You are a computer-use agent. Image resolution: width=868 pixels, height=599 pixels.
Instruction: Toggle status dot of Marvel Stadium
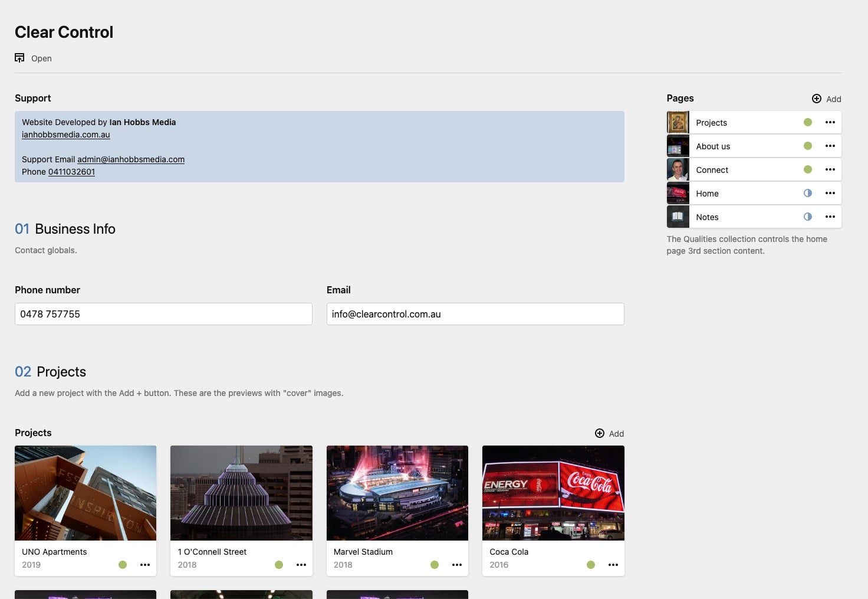point(435,565)
